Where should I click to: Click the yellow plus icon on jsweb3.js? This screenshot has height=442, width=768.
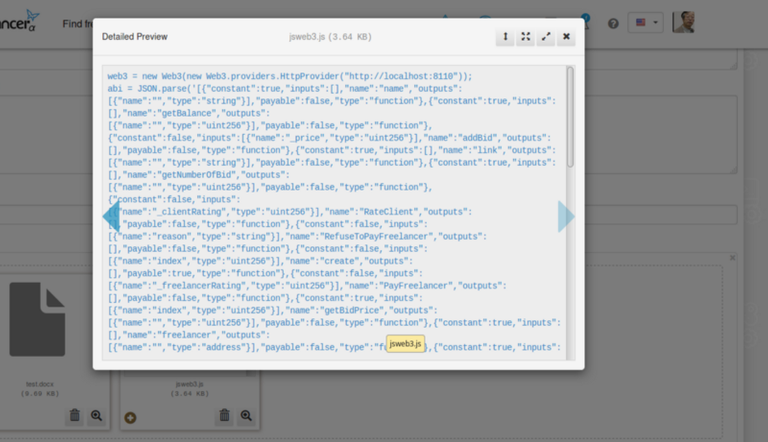tap(130, 417)
